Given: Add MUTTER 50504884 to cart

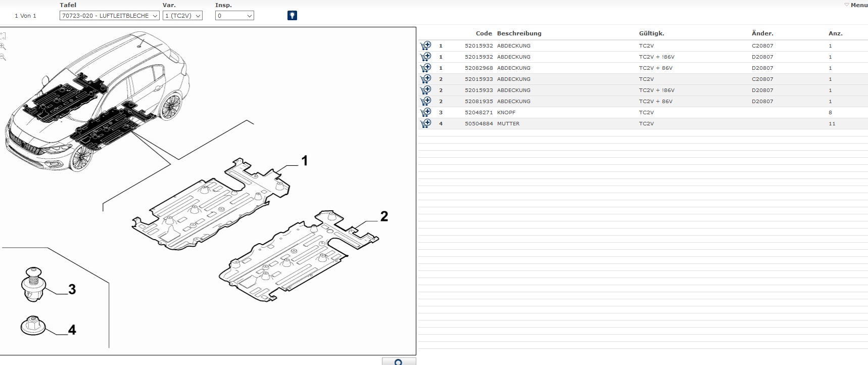Looking at the screenshot, I should (425, 123).
